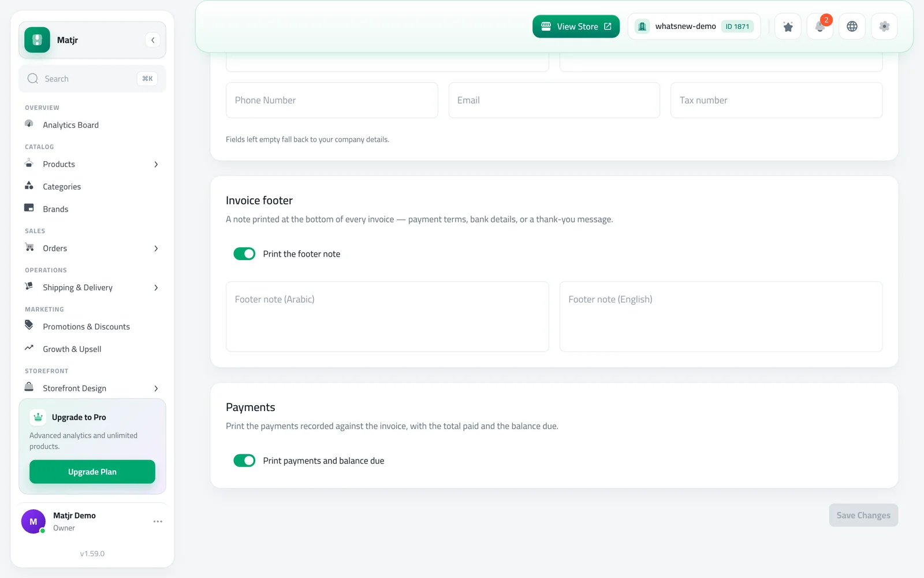Focus the Email input field
Image resolution: width=924 pixels, height=578 pixels.
point(554,100)
